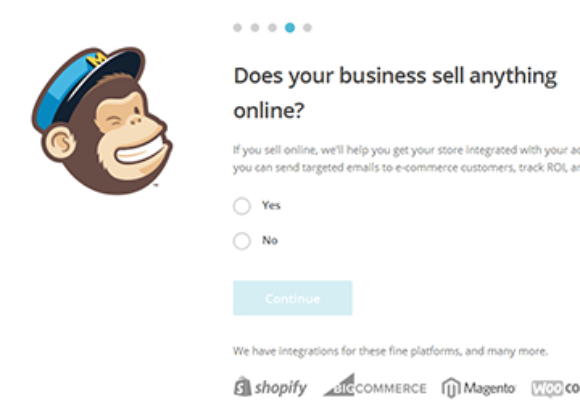Click the No option label text
The height and width of the screenshot is (419, 580).
(x=270, y=240)
